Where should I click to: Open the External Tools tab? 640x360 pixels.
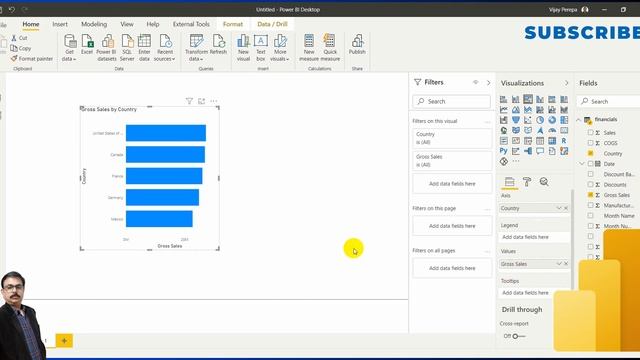[x=191, y=24]
